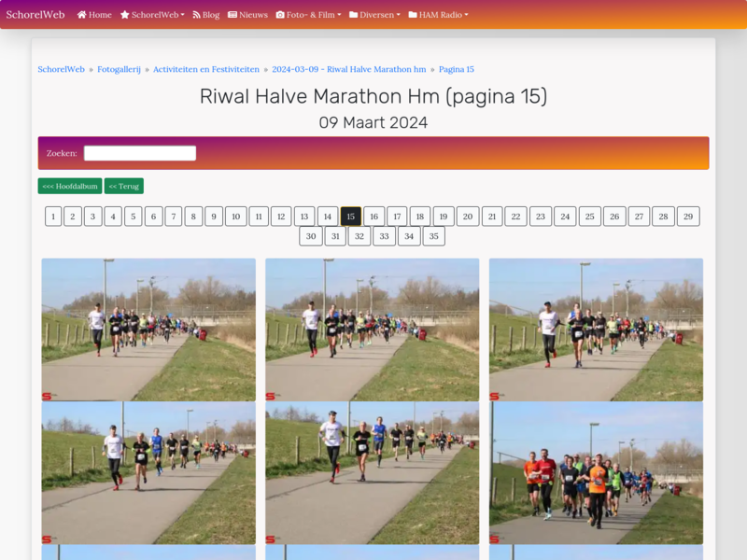The width and height of the screenshot is (747, 560).
Task: Click the <<< Hoofdalbum button
Action: coord(70,186)
